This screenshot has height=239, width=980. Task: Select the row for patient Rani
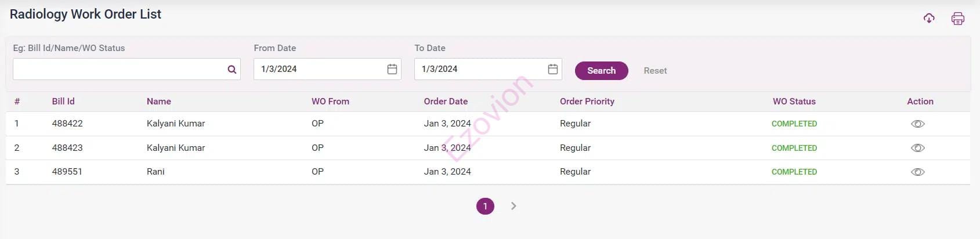[x=156, y=172]
